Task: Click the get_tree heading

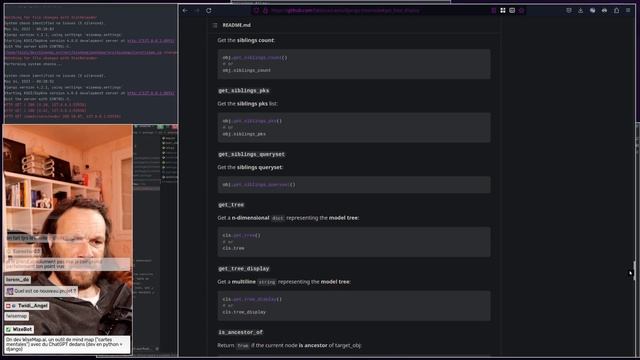Action: point(231,205)
